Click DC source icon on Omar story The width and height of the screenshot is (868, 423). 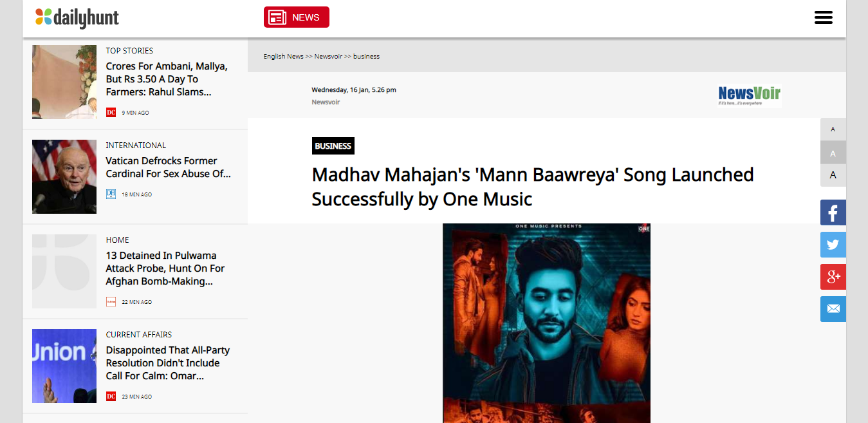(111, 397)
